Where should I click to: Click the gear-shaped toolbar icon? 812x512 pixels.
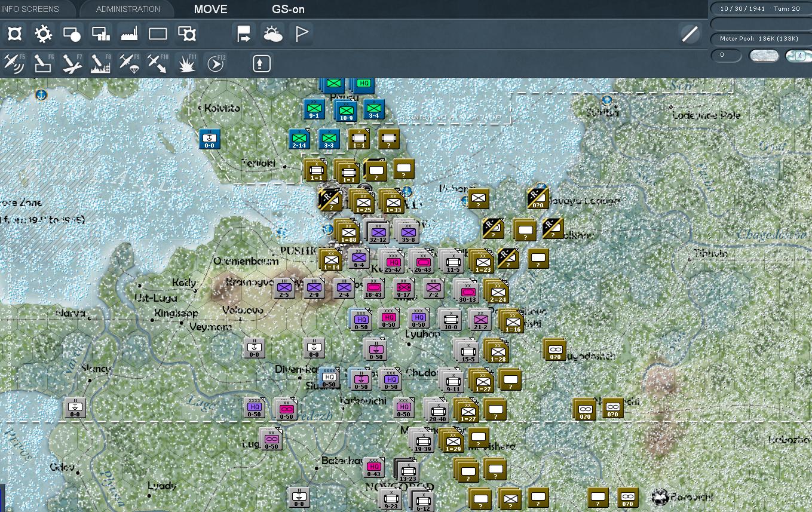43,34
